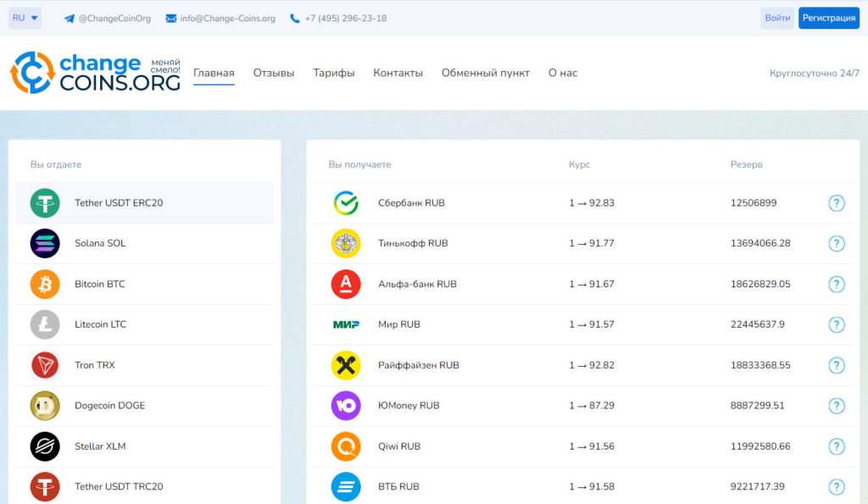This screenshot has width=868, height=504.
Task: Go to the Главная tab
Action: 214,73
